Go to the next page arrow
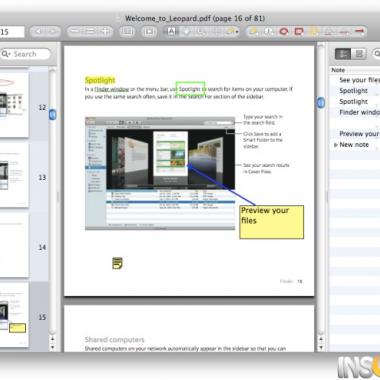Viewport: 380px width, 380px height. click(x=53, y=32)
